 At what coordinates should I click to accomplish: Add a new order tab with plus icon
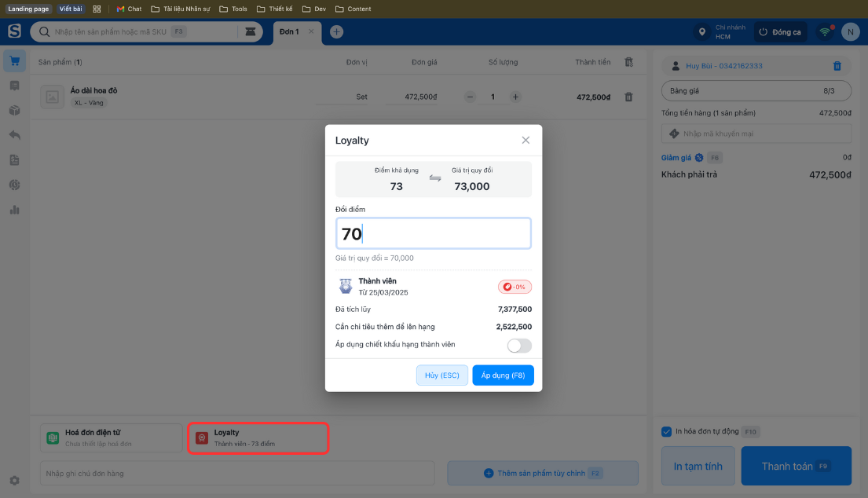pyautogui.click(x=336, y=31)
